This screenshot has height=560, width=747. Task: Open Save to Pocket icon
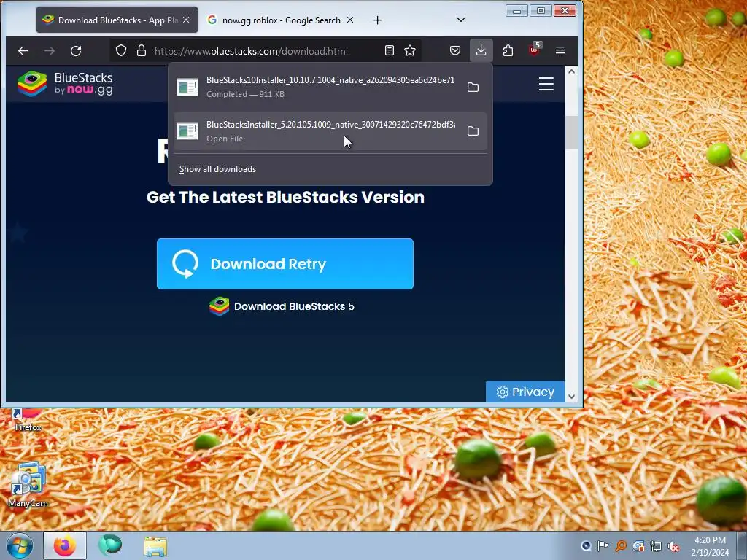[455, 50]
